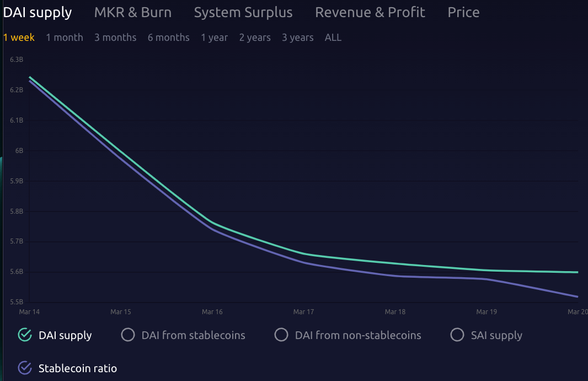Screen dimensions: 588x381
Task: Open the System Surplus tab
Action: coord(243,12)
